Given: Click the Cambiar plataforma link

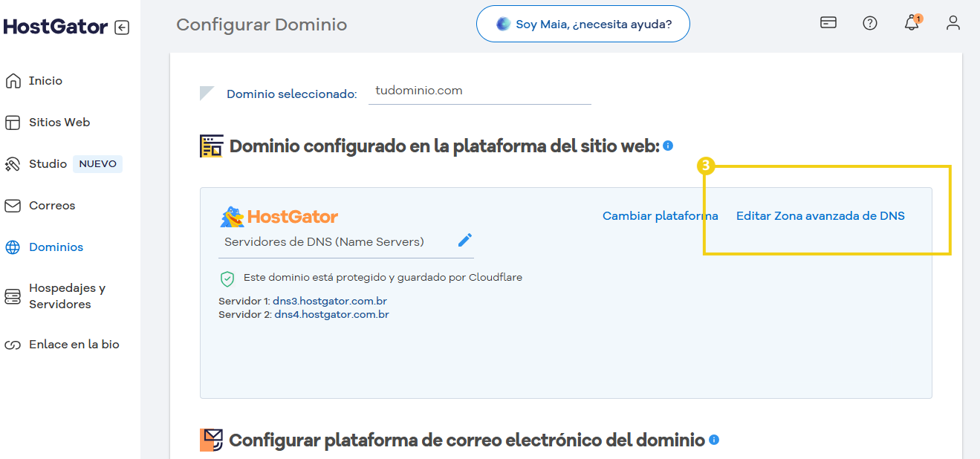Looking at the screenshot, I should click(661, 216).
